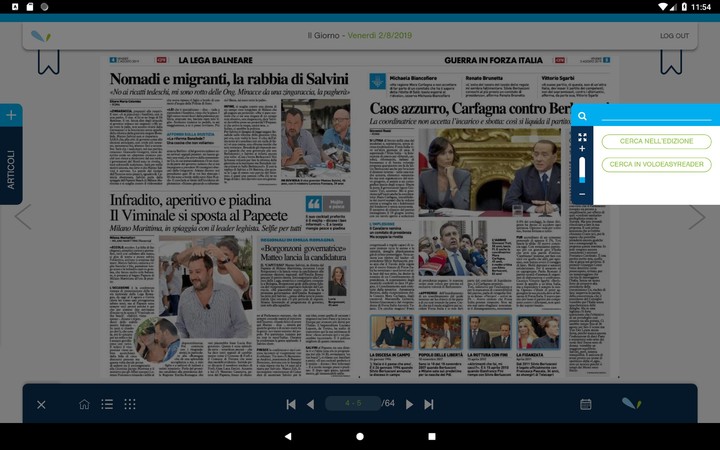Click the 'GUERRA IN FORZA ITALIA' page header
Screen dimensions: 720x450
[493, 60]
